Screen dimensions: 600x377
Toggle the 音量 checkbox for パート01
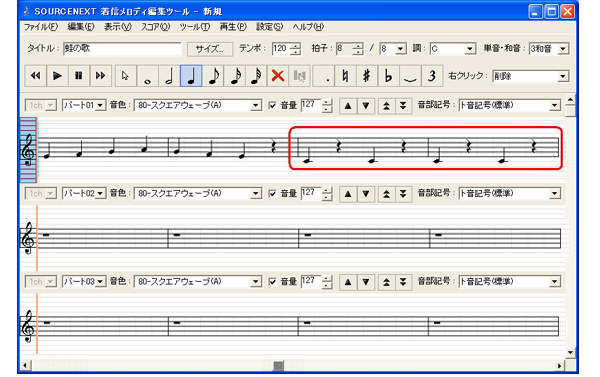(x=272, y=105)
